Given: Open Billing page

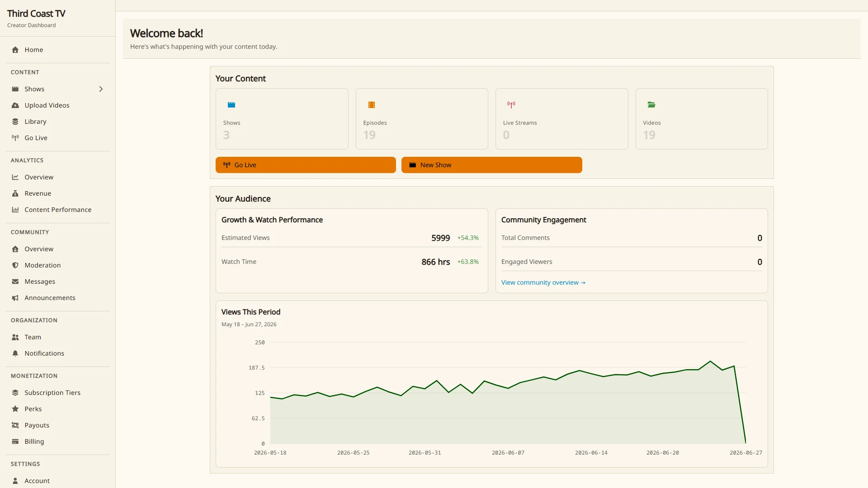Looking at the screenshot, I should click(x=58, y=441).
